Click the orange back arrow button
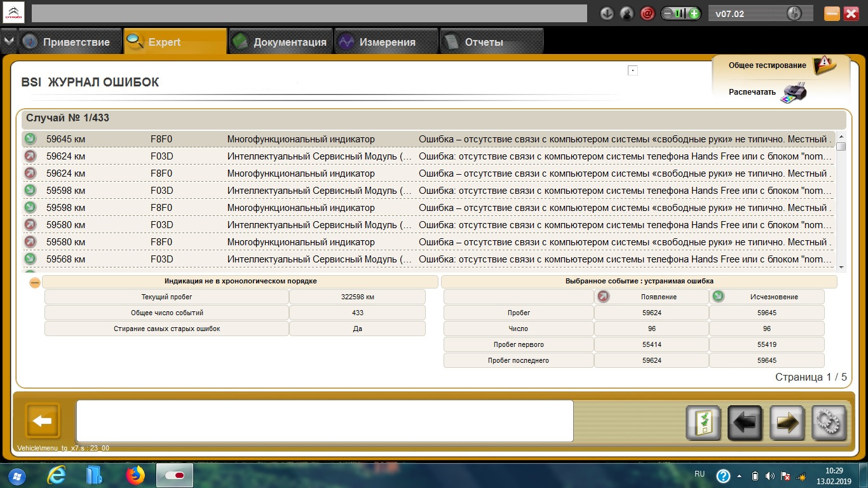868x488 pixels. (x=43, y=421)
